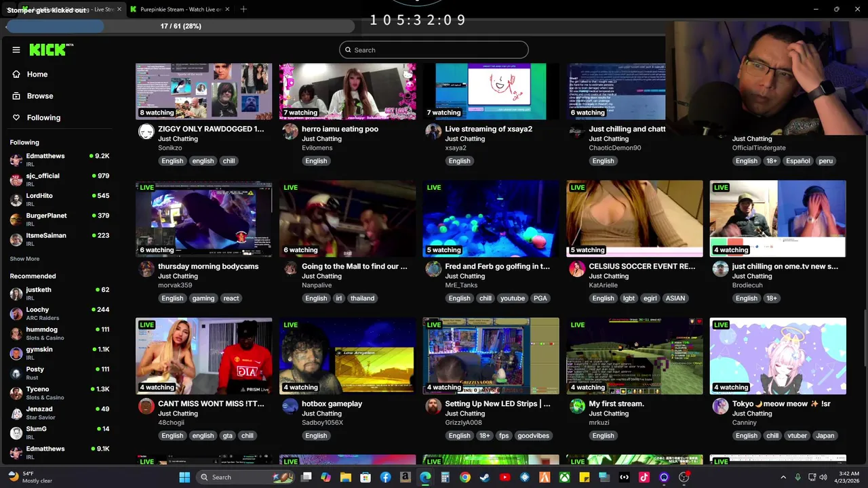The height and width of the screenshot is (488, 868).
Task: Click mrkuzi channel avatar
Action: pyautogui.click(x=577, y=406)
